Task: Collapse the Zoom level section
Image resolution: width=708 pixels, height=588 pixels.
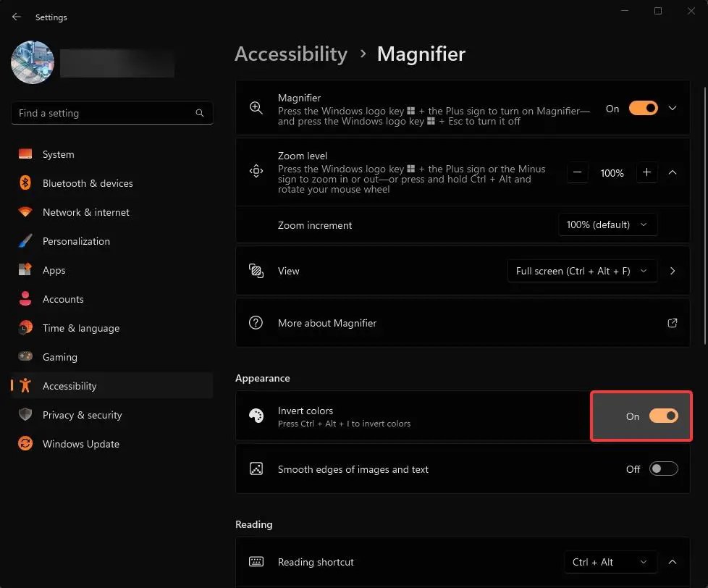Action: tap(673, 172)
